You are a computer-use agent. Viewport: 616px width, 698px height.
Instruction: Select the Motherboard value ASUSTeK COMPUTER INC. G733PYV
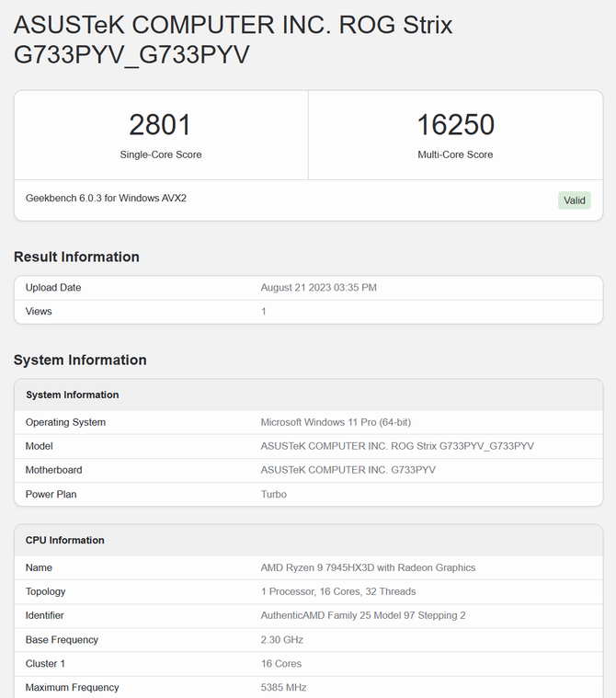pos(348,470)
